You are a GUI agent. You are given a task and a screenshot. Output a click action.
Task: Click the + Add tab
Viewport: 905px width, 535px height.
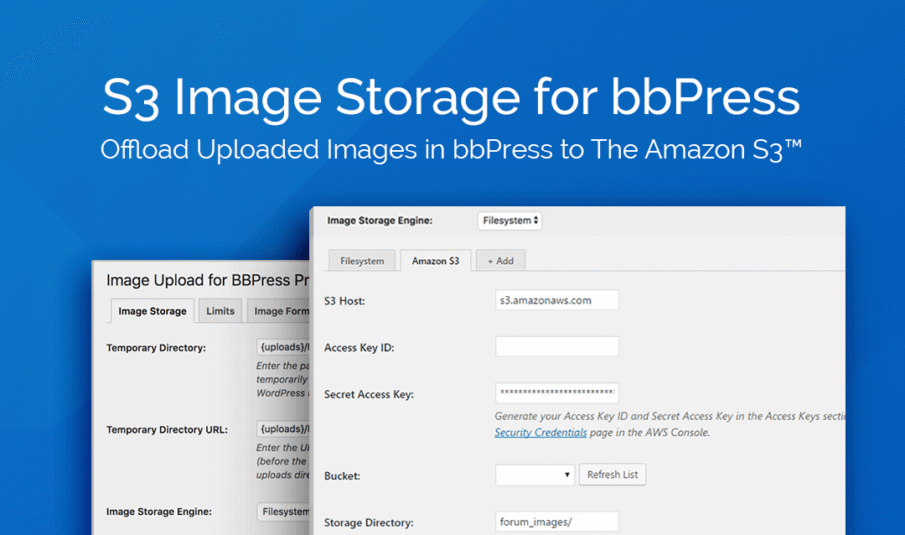click(x=500, y=261)
